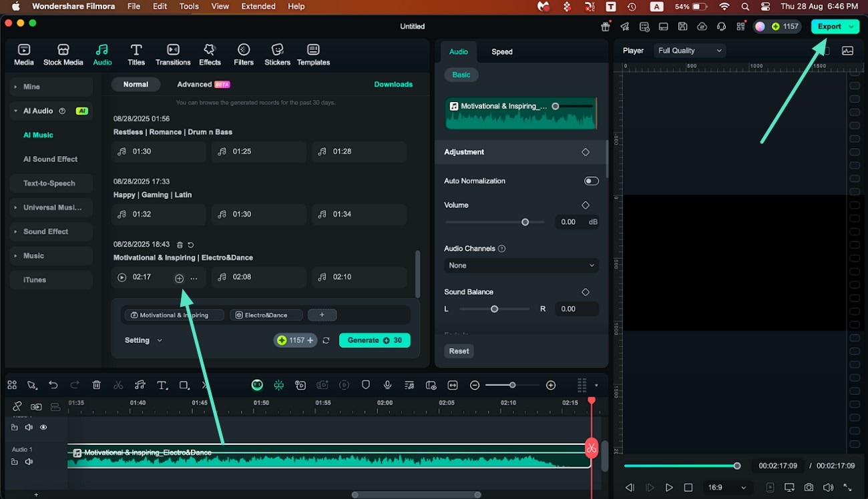
Task: Expand the Universal Music category
Action: point(51,207)
